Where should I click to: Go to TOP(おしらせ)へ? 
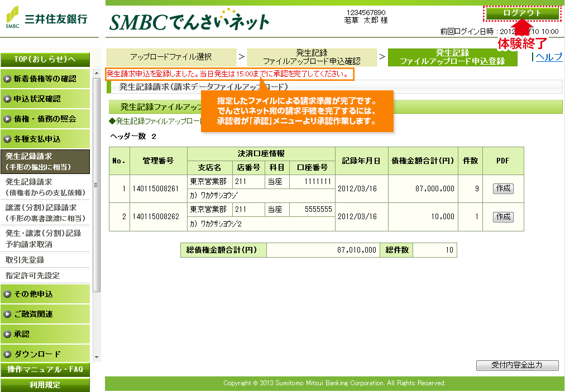(45, 60)
